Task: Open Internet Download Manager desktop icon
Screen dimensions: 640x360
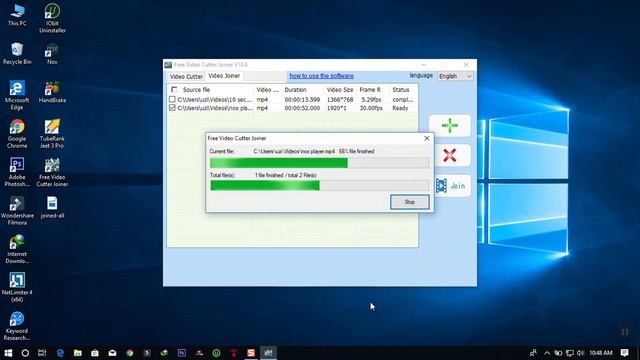Action: point(17,249)
